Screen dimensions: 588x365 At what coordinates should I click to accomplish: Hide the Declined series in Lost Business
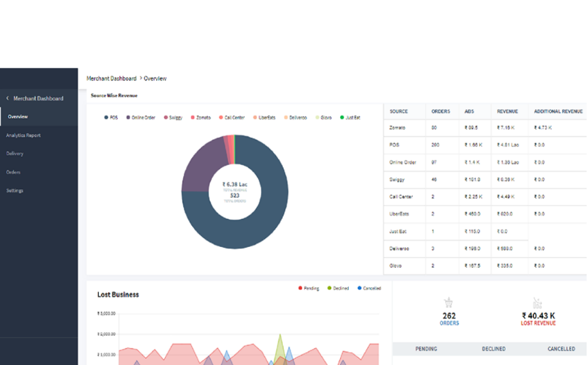click(x=339, y=288)
